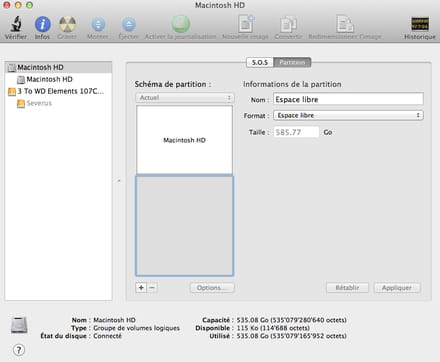Viewport: 440px width, 362px height.
Task: Click the Convertir toolbar icon
Action: [288, 24]
